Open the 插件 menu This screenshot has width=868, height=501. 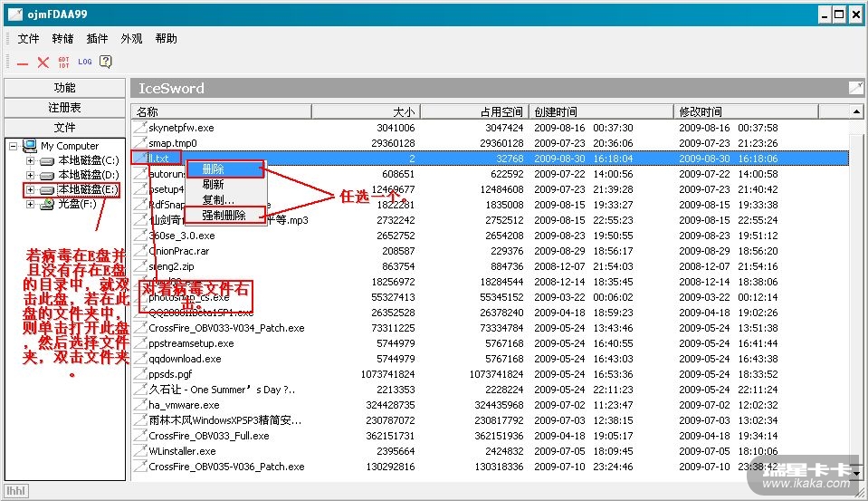coord(97,38)
